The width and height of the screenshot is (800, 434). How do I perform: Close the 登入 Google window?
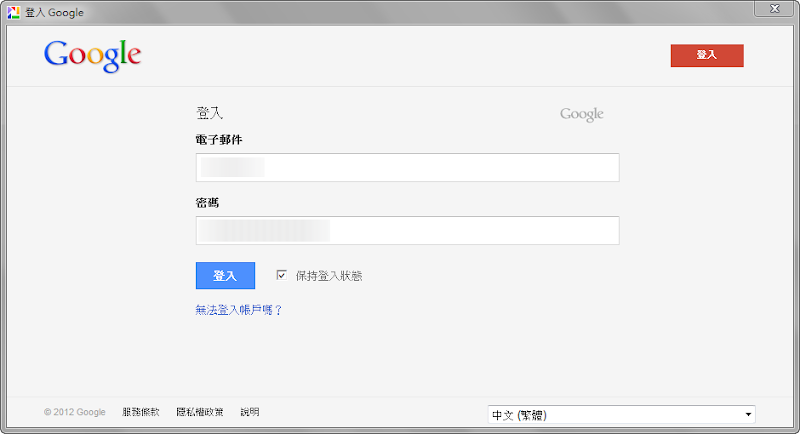pos(774,9)
